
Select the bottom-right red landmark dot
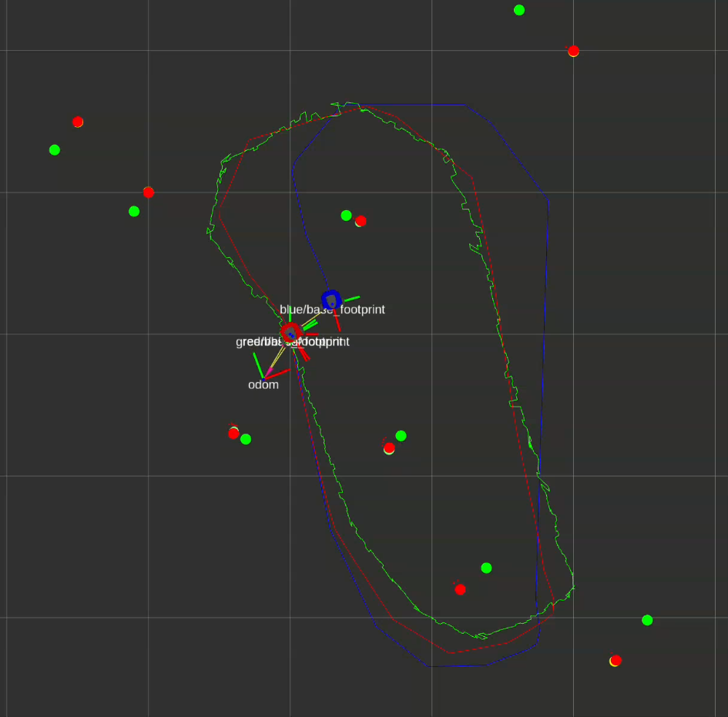616,660
